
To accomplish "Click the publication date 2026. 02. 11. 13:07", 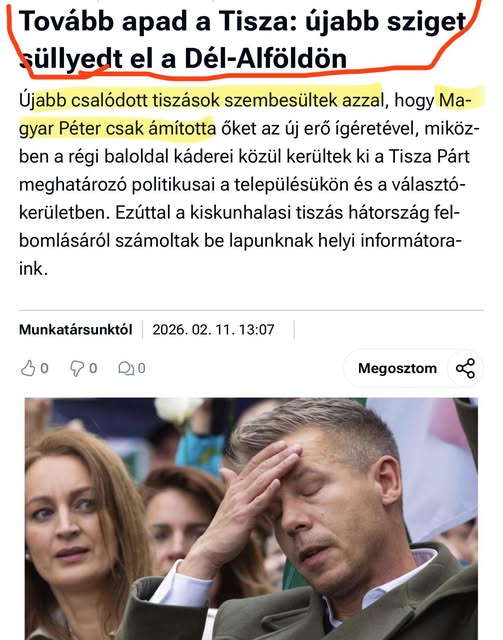I will coord(213,329).
